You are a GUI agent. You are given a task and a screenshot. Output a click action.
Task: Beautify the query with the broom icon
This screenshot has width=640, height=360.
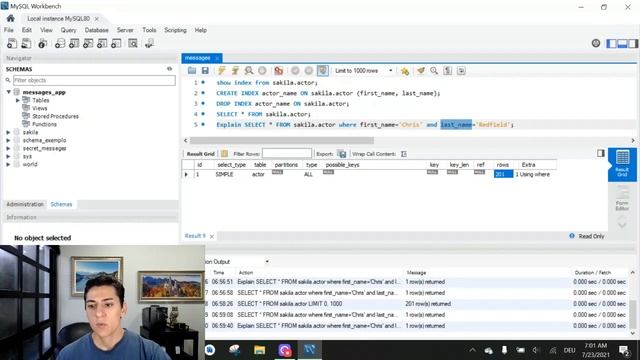click(x=421, y=71)
